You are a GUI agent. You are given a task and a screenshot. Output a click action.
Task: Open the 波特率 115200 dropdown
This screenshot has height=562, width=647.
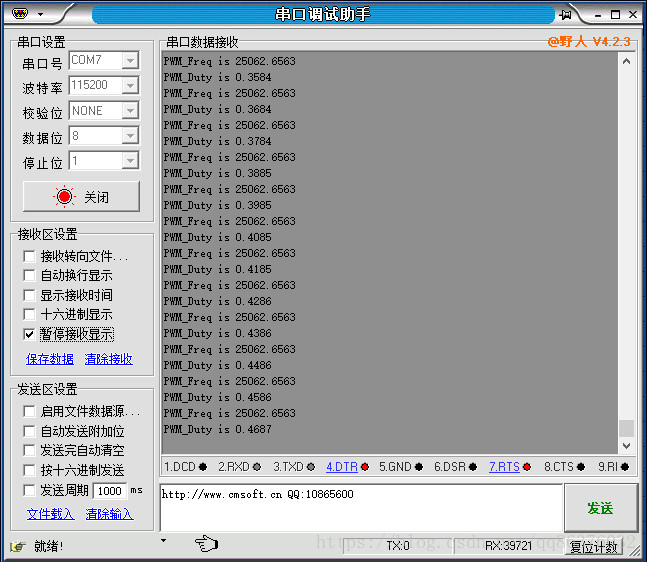click(130, 85)
